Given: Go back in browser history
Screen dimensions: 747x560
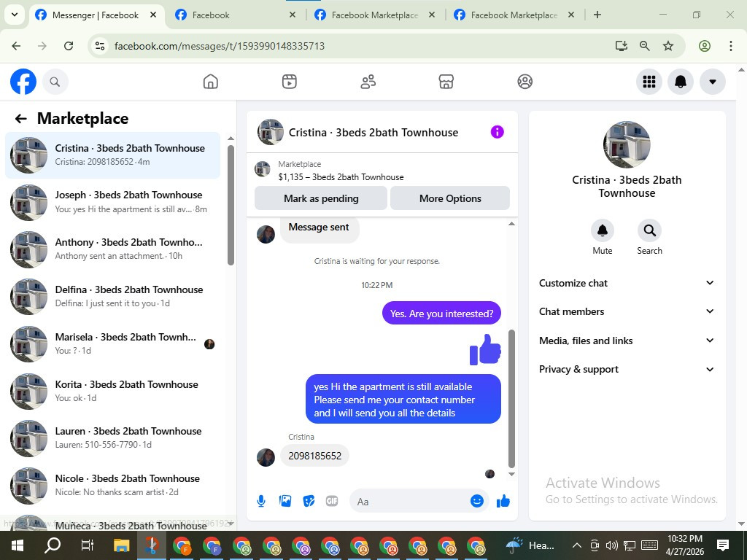Looking at the screenshot, I should click(x=16, y=46).
